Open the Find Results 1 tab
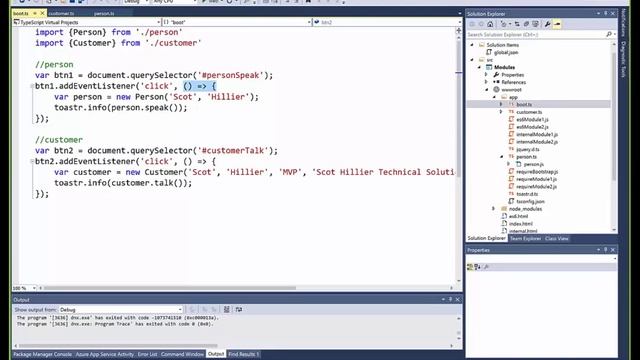640x360 pixels. [x=243, y=354]
